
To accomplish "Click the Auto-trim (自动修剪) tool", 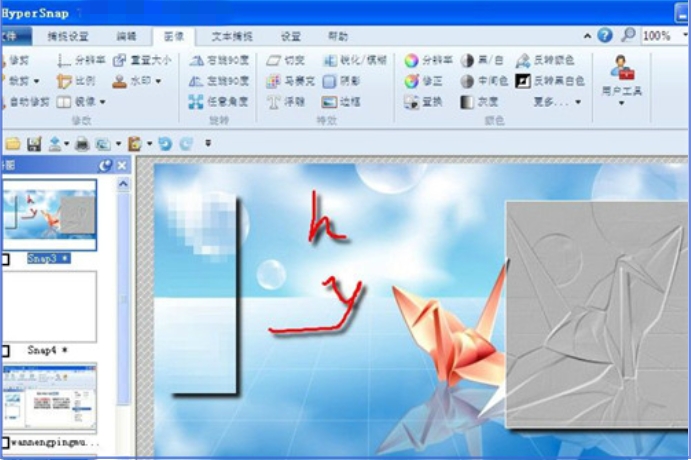I will (26, 102).
